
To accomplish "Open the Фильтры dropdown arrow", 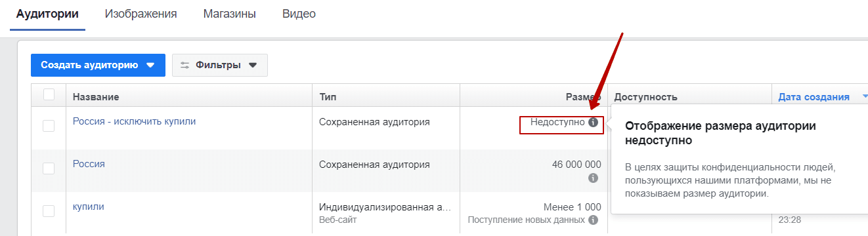I will 253,65.
